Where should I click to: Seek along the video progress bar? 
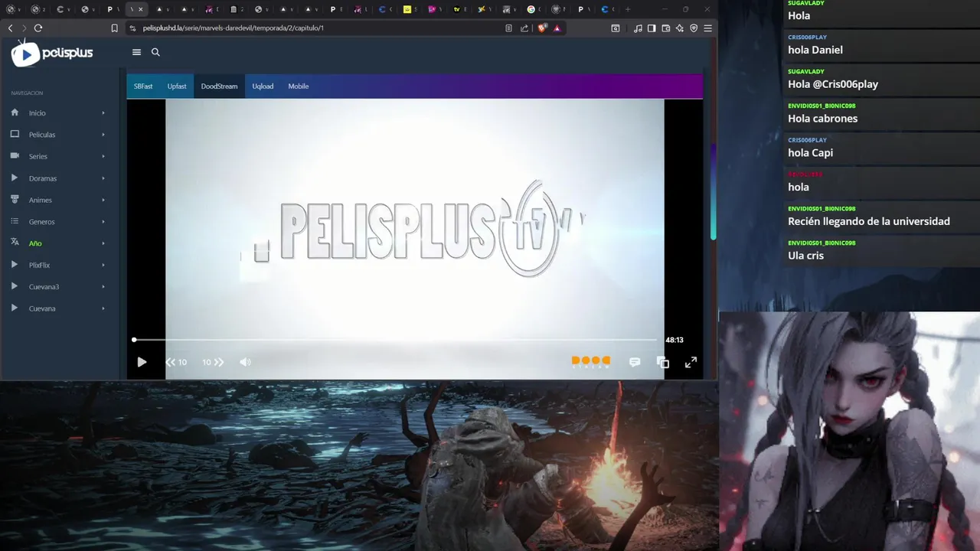[395, 340]
